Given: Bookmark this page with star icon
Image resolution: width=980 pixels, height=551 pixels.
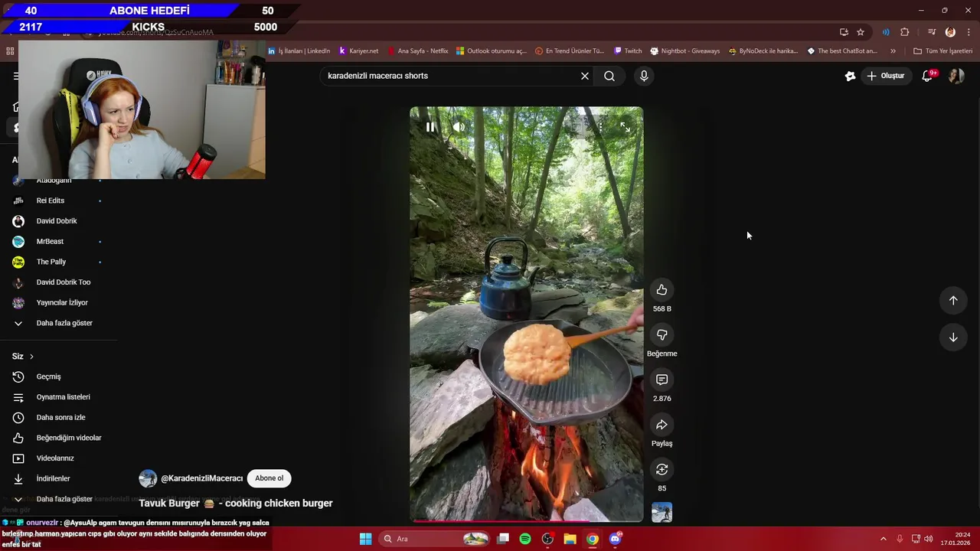Looking at the screenshot, I should [861, 32].
